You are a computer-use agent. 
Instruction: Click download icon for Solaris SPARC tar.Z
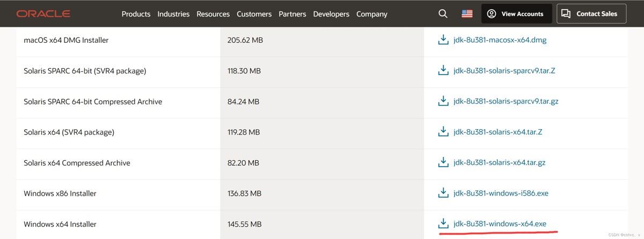[443, 71]
